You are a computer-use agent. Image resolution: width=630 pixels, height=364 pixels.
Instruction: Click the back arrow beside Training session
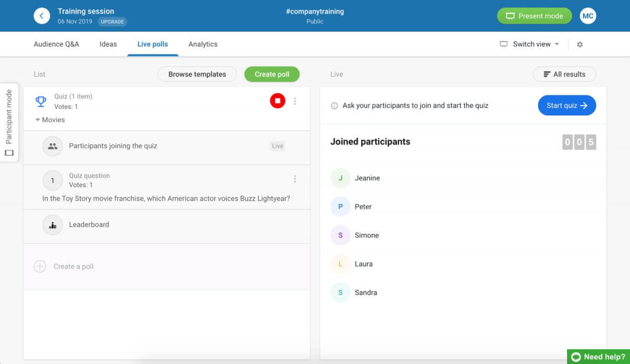[41, 16]
